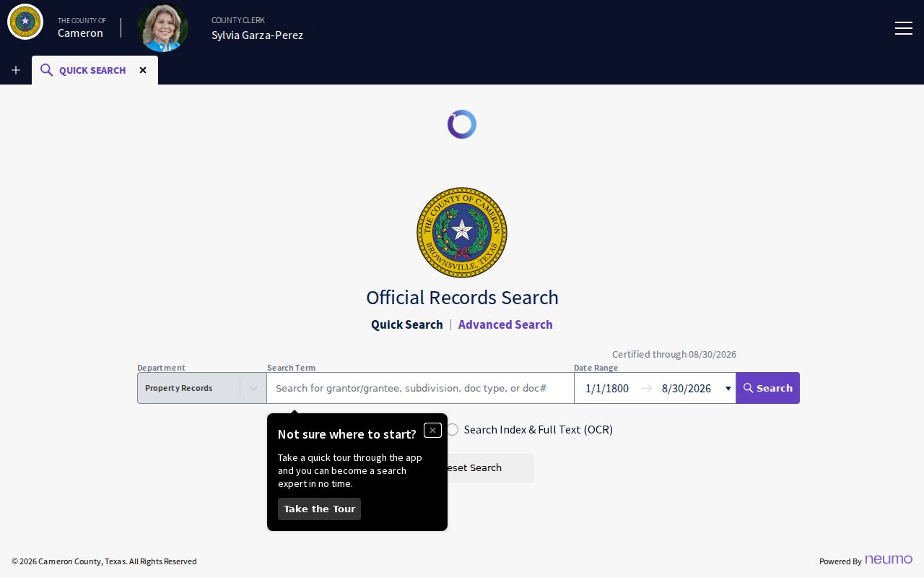The height and width of the screenshot is (578, 924).
Task: Select the Quick Search mode link
Action: click(x=407, y=324)
